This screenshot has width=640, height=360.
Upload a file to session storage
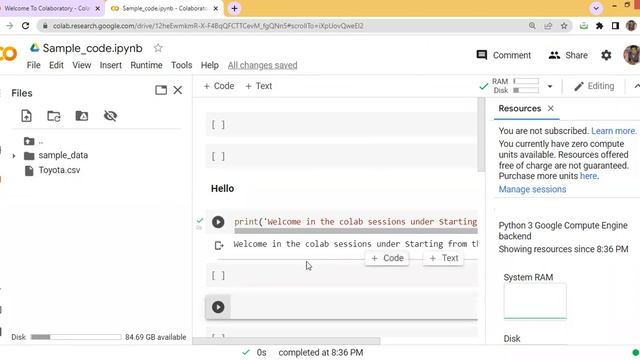[x=27, y=116]
